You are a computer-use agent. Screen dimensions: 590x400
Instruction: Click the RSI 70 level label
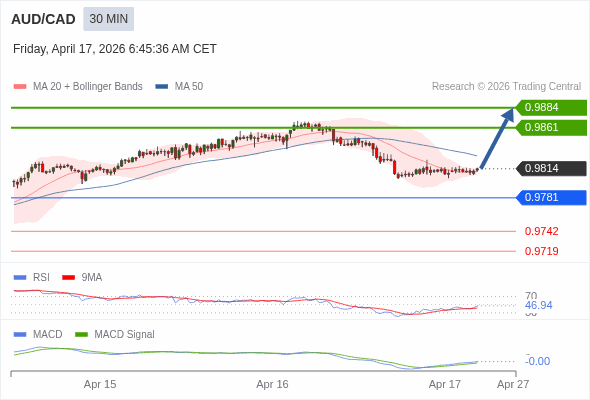tap(531, 296)
